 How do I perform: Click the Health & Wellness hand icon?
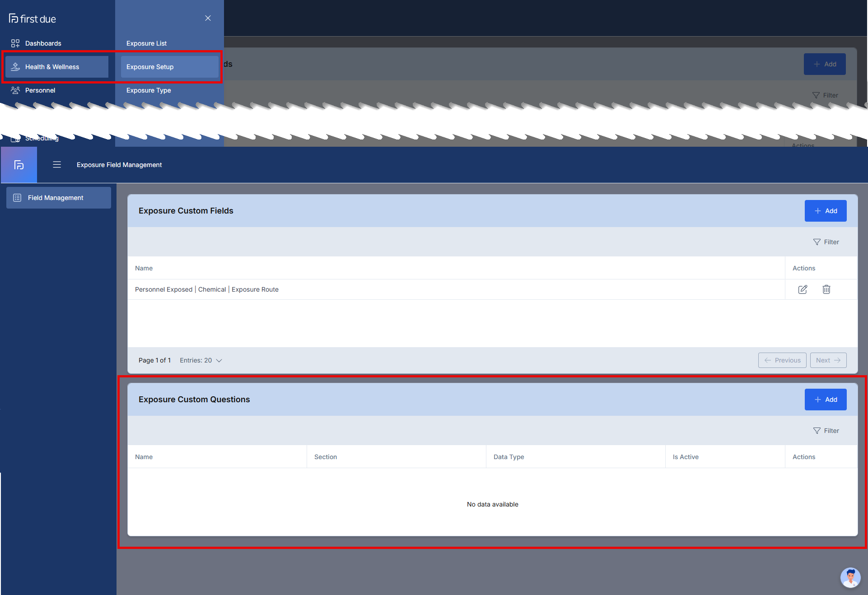click(x=15, y=67)
